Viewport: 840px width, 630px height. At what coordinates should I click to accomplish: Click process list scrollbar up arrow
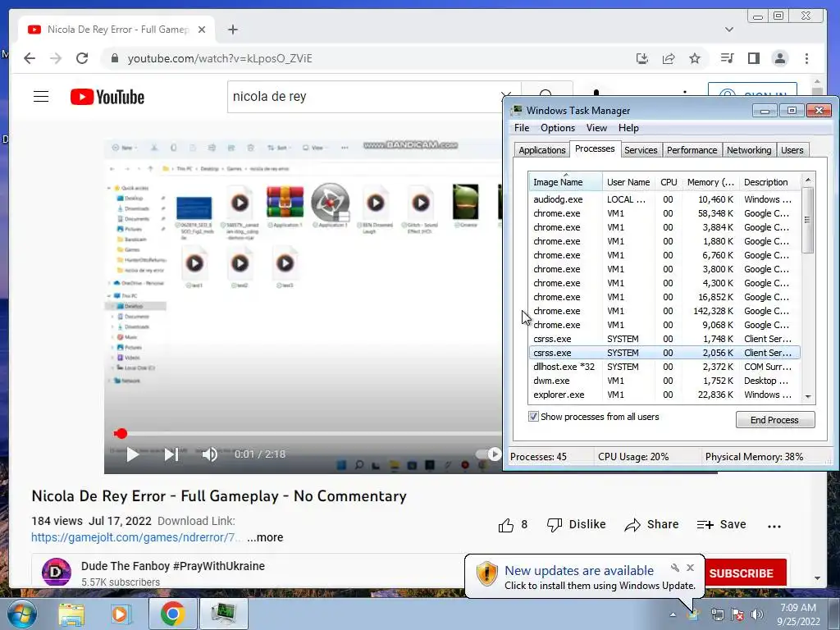coord(808,180)
